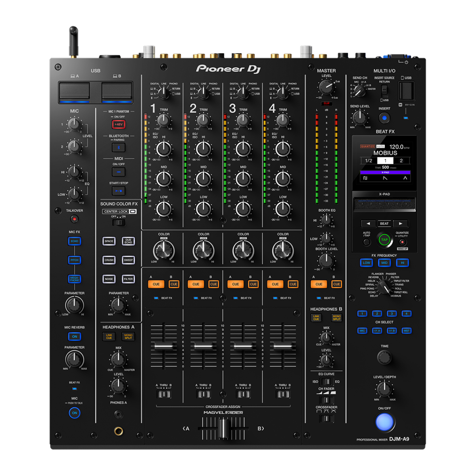Viewport: 476px width, 476px height.
Task: Click the channel 2 TRIM knob
Action: tap(203, 120)
